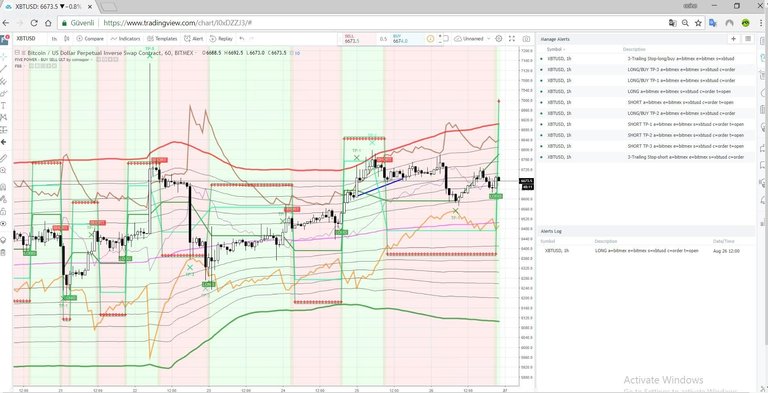768x393 pixels.
Task: Toggle fullscreen chart mode
Action: coord(512,39)
